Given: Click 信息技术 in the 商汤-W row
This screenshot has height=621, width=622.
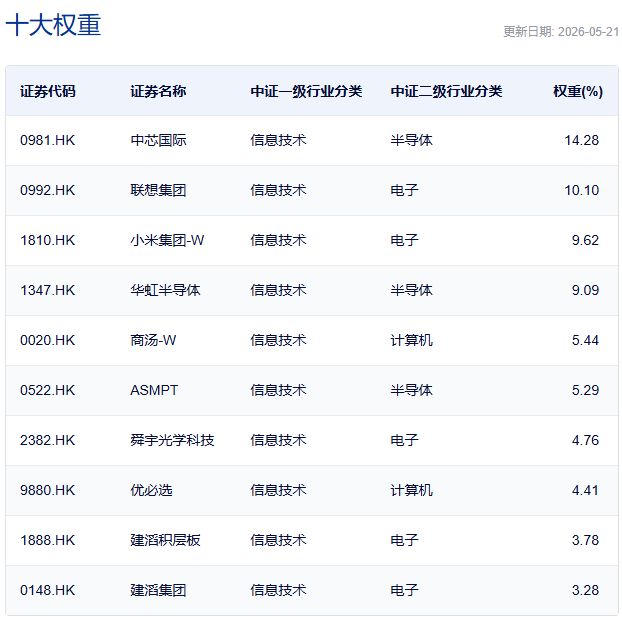Looking at the screenshot, I should click(278, 340).
